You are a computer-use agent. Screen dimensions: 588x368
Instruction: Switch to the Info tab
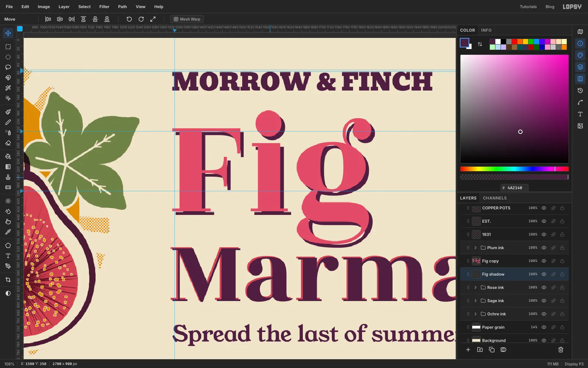coord(486,30)
